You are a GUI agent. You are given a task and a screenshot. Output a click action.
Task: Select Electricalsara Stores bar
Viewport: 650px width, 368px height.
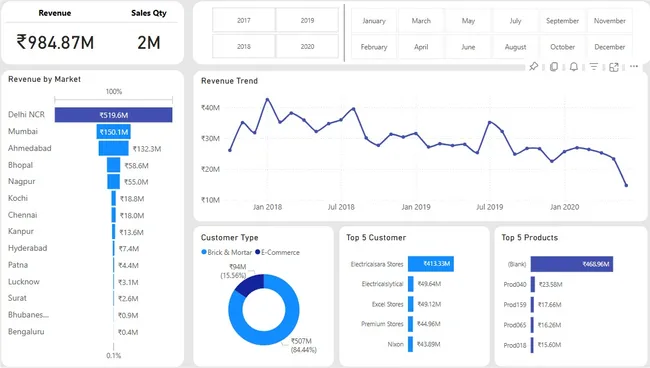click(431, 264)
